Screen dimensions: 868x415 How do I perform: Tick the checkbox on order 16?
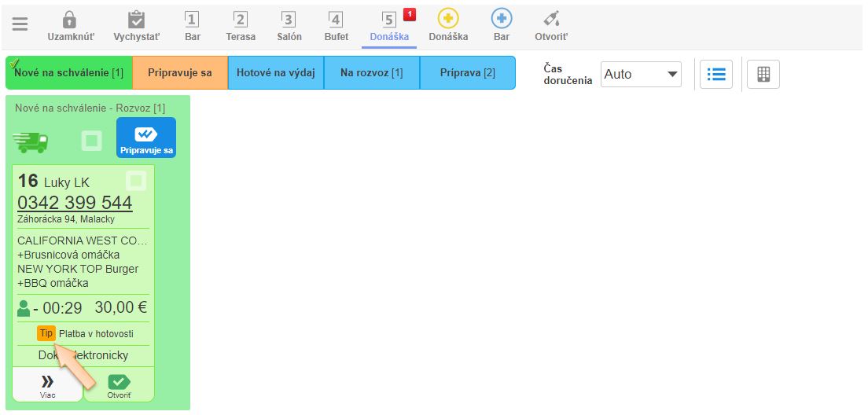point(136,182)
